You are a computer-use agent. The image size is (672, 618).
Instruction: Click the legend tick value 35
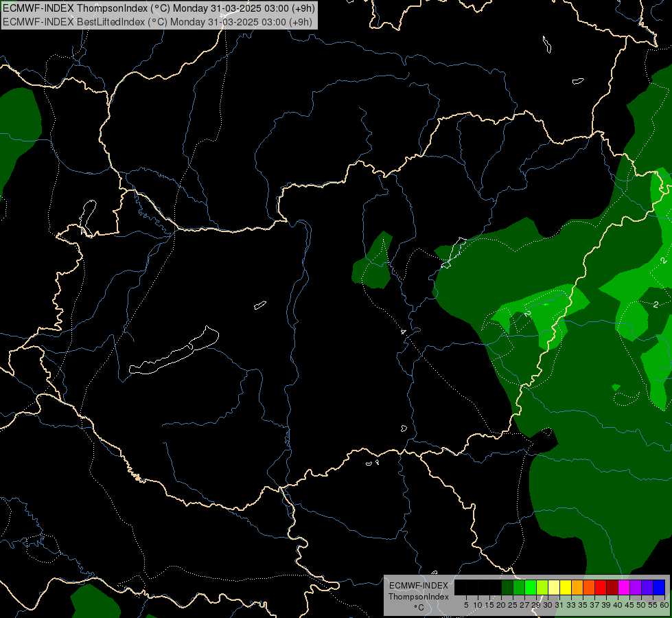coord(583,605)
